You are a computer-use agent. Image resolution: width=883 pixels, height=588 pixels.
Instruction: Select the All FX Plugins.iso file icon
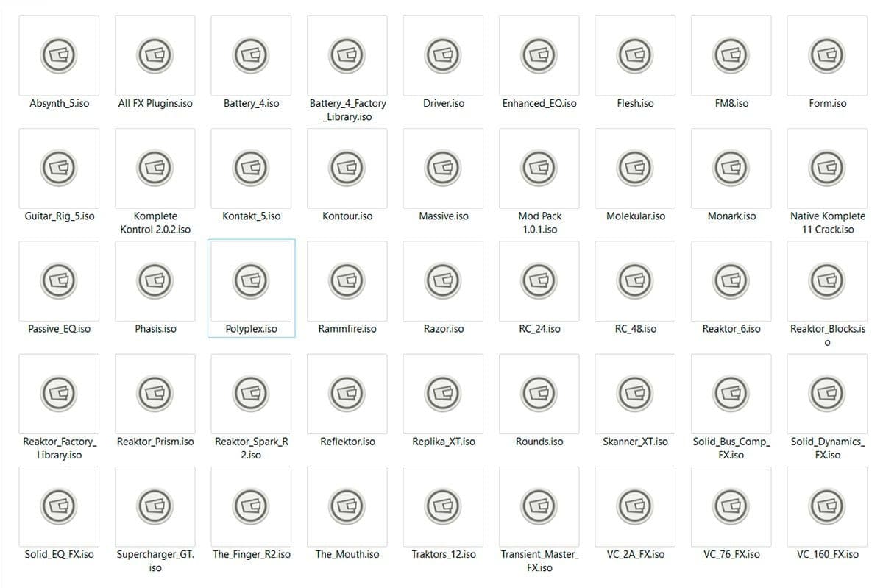click(x=155, y=55)
